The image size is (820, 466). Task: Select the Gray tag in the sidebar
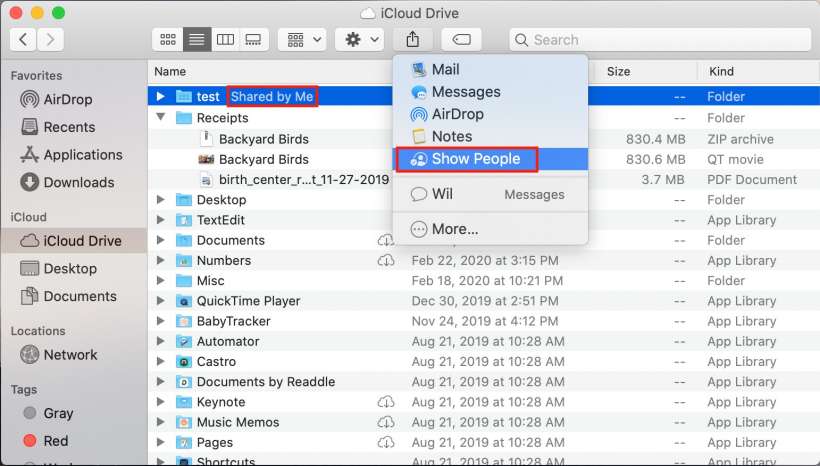click(49, 413)
